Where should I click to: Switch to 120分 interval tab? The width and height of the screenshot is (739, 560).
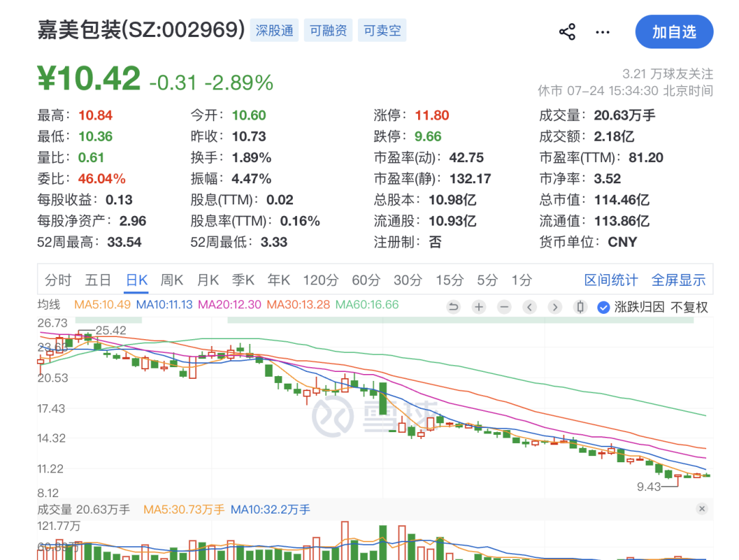pyautogui.click(x=320, y=280)
